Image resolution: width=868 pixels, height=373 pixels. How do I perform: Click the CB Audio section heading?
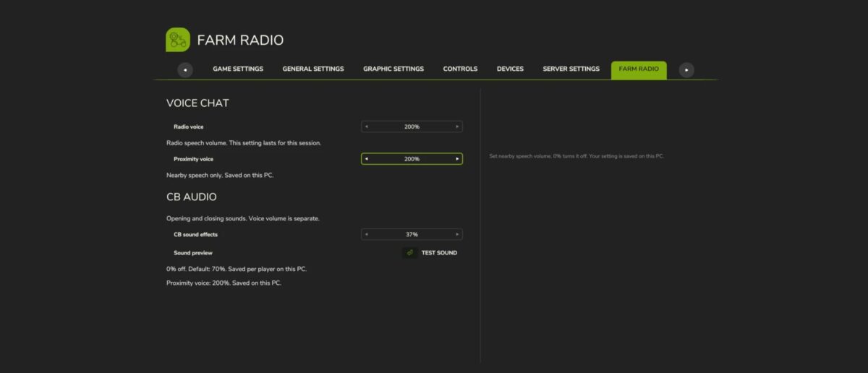(192, 197)
